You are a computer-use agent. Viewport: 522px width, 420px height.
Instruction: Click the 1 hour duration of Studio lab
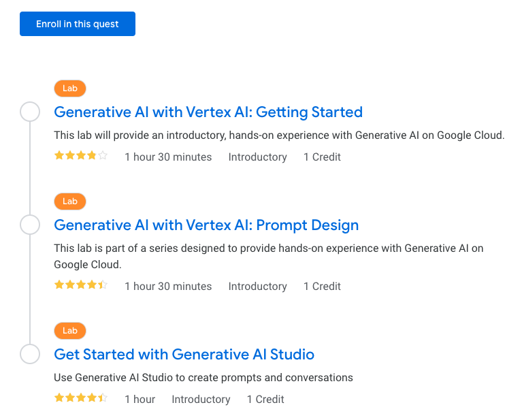[x=140, y=400]
